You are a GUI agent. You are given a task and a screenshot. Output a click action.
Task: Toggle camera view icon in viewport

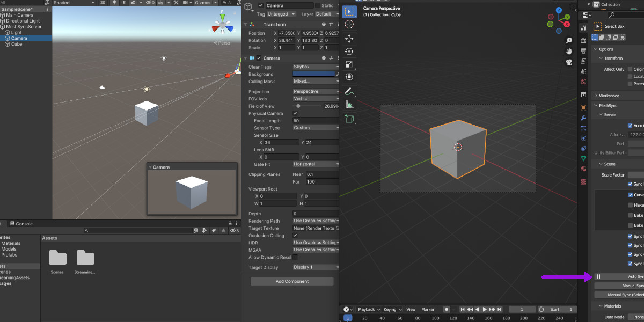coord(569,62)
